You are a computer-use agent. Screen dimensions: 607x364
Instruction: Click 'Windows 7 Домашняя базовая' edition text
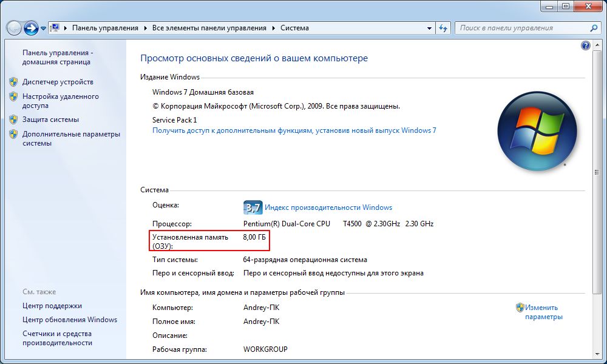point(203,92)
